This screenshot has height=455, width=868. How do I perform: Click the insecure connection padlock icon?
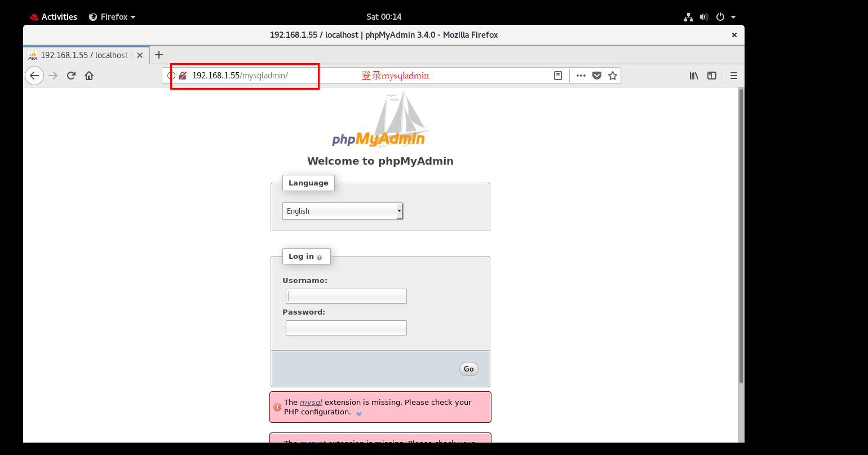[183, 76]
